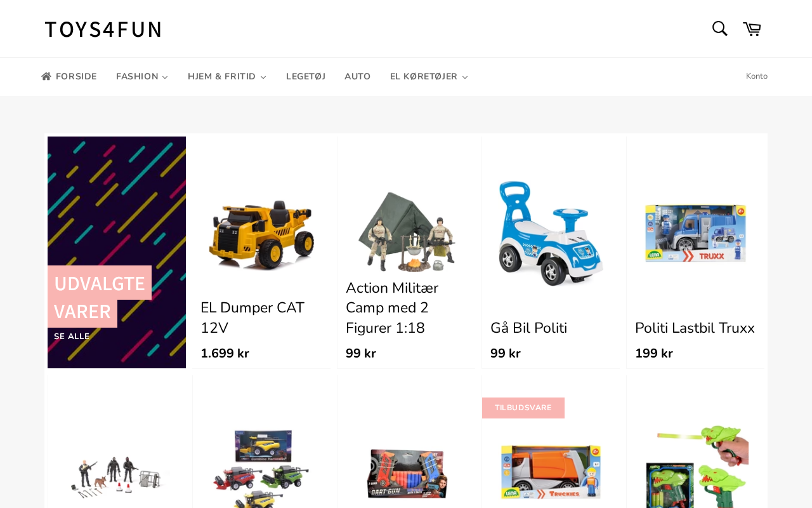Open the shopping cart icon
Image resolution: width=812 pixels, height=508 pixels.
point(752,29)
